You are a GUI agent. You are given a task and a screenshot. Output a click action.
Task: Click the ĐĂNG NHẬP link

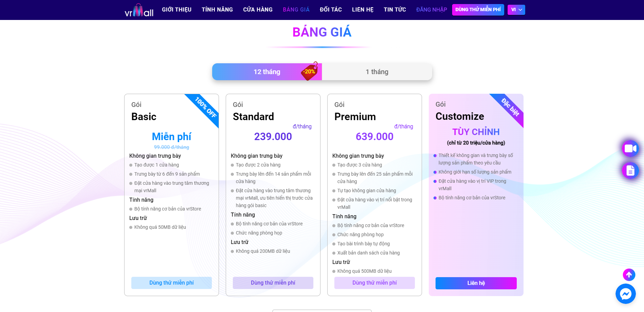point(431,10)
